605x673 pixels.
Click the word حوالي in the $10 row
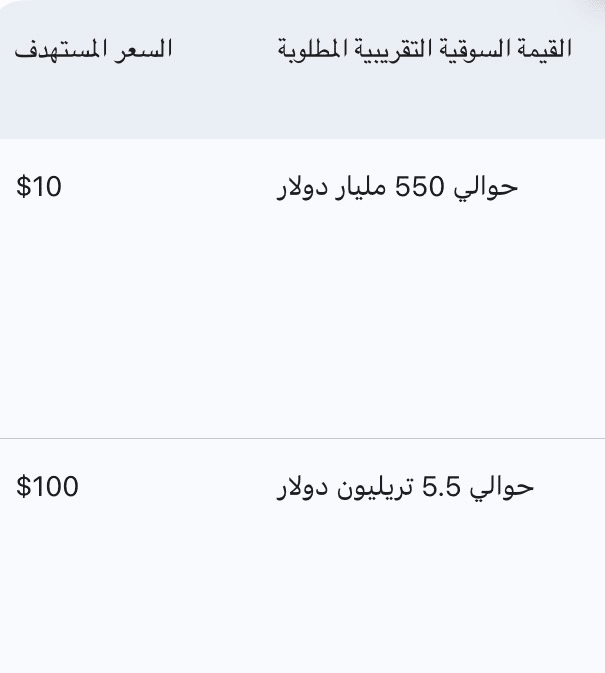(486, 188)
